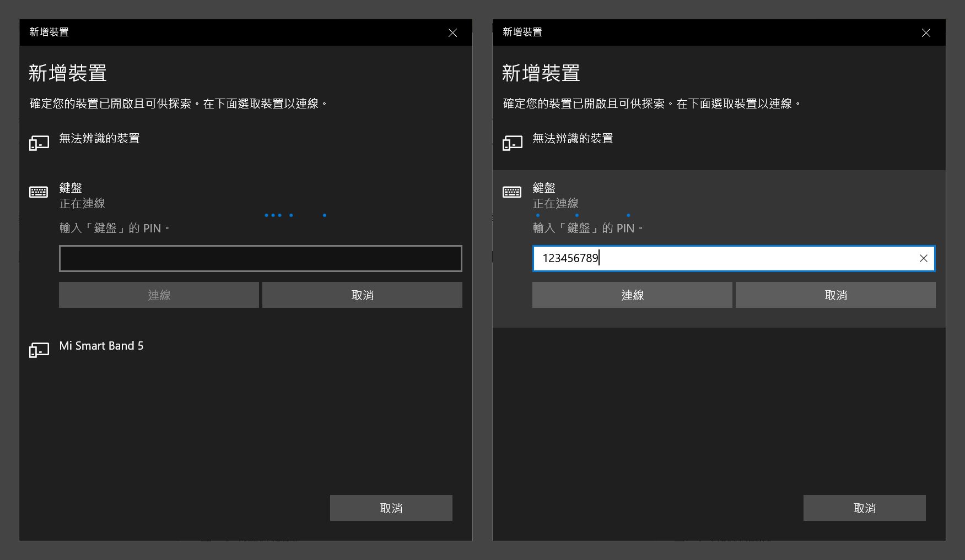This screenshot has width=965, height=560.
Task: Select the keyboard icon in right dialog
Action: (x=511, y=191)
